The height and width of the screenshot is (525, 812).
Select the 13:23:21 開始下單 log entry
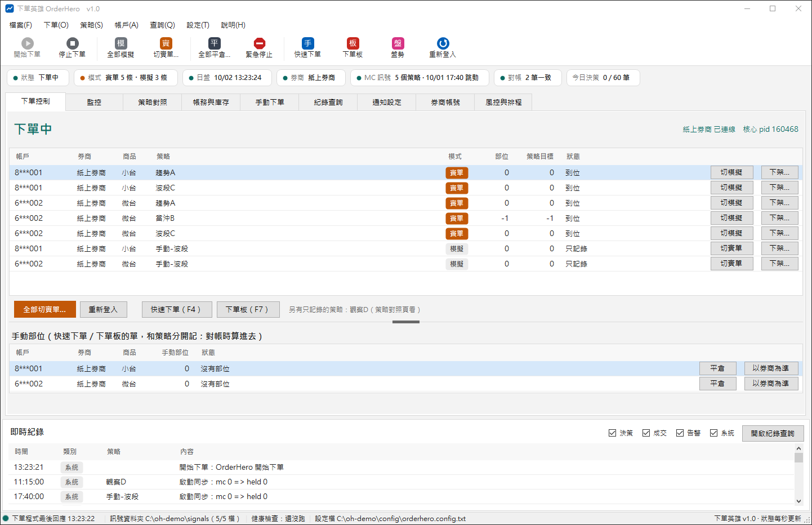tap(402, 467)
